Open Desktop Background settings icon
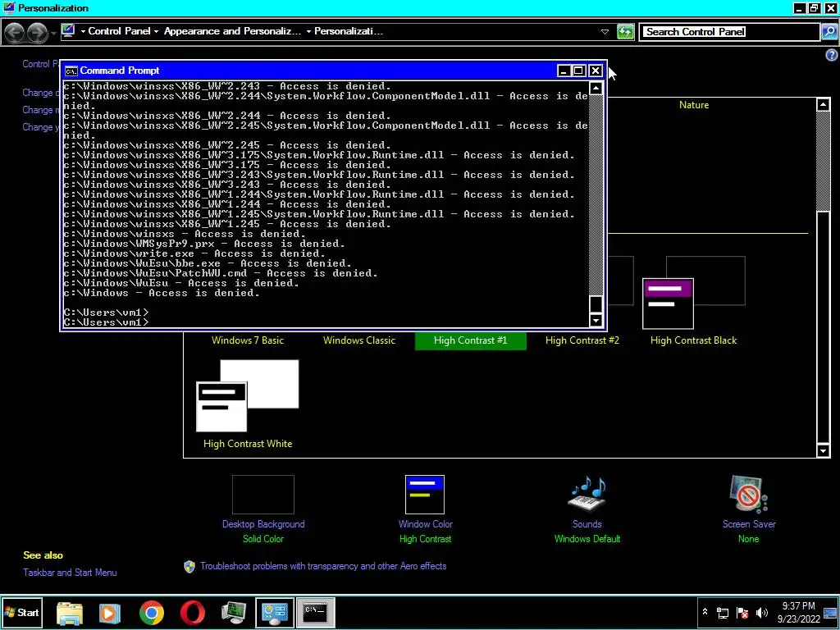The width and height of the screenshot is (840, 630). [263, 495]
